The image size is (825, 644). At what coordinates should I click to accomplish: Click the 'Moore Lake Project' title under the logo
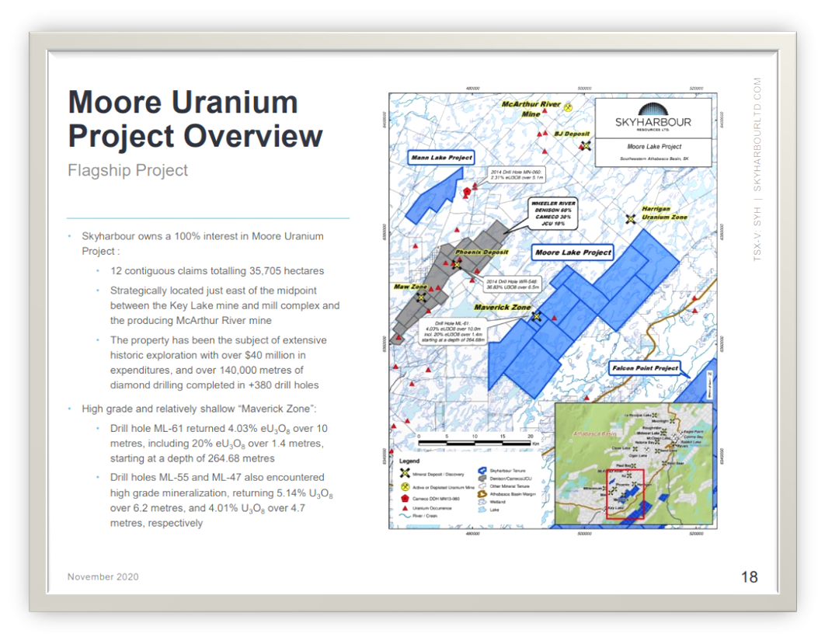coord(654,147)
